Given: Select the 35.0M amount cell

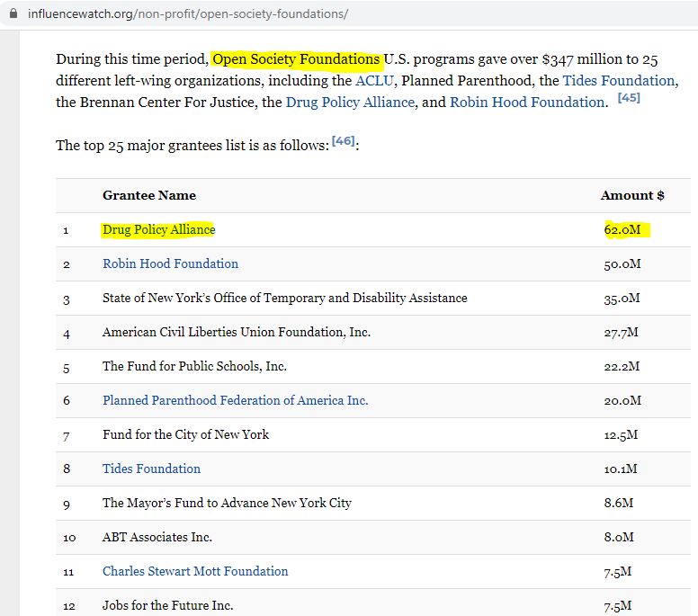Looking at the screenshot, I should [x=622, y=299].
